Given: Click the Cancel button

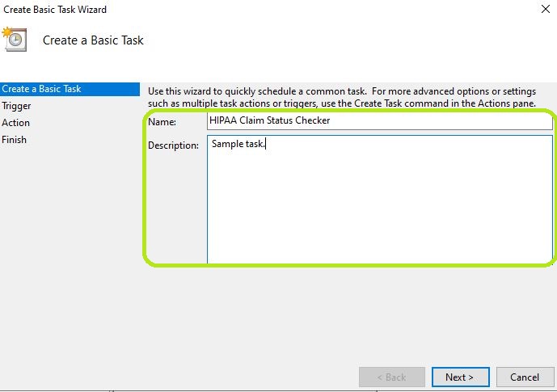Looking at the screenshot, I should (x=525, y=377).
